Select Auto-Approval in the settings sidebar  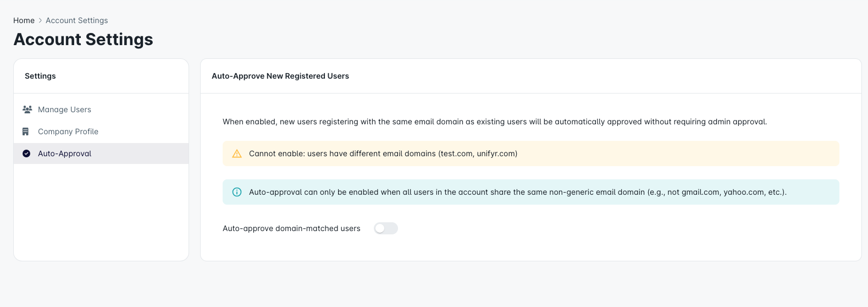(64, 153)
